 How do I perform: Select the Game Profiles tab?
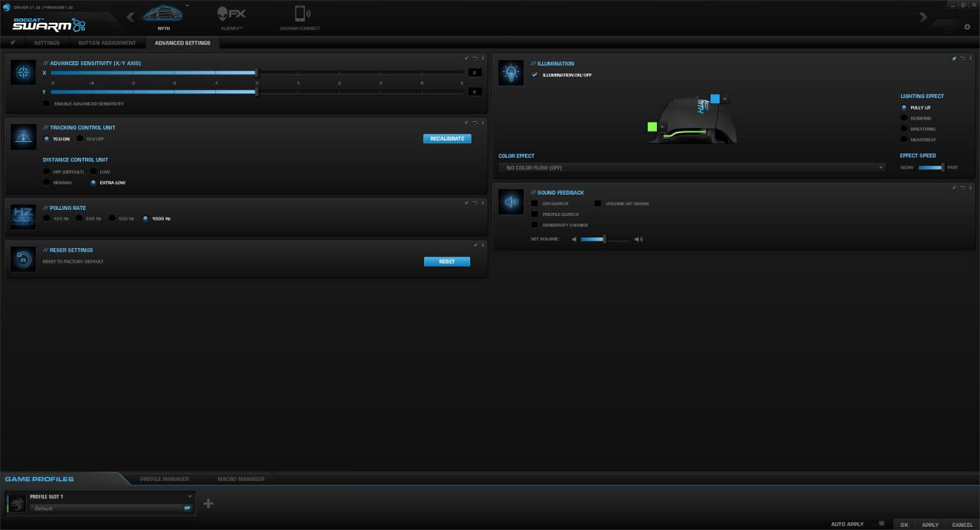click(x=40, y=479)
